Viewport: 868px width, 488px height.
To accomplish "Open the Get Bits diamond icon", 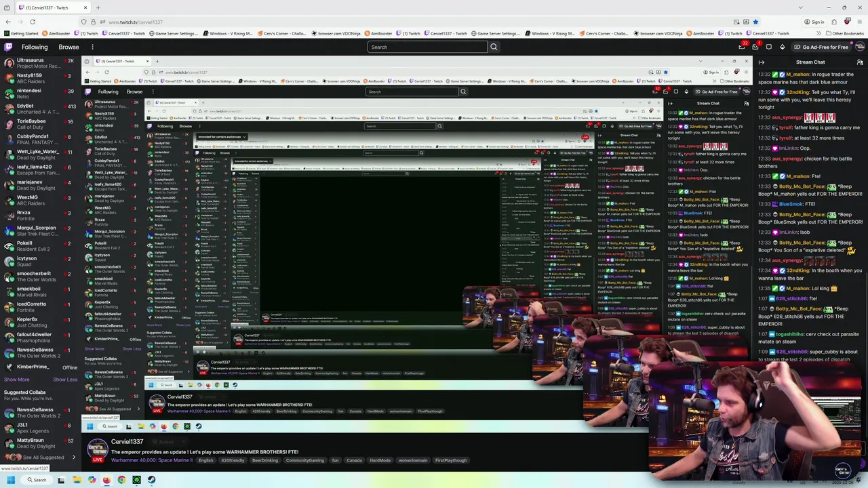I will [782, 47].
